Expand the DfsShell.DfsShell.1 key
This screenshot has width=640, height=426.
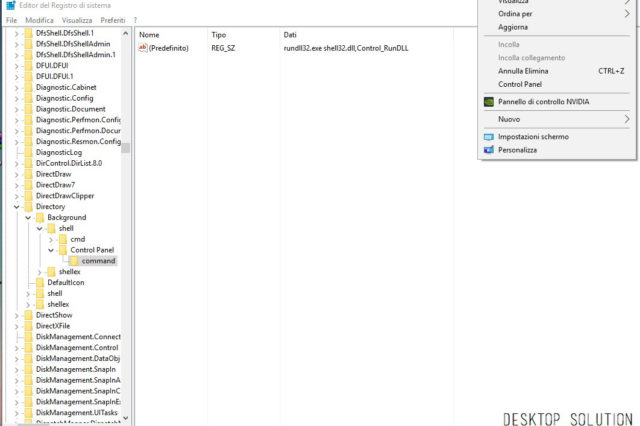pos(17,33)
